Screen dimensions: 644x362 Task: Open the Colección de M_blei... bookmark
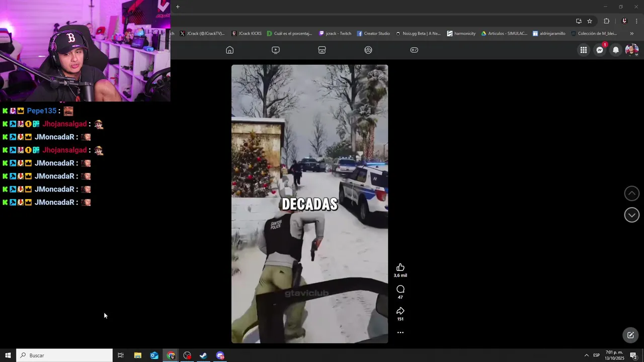pos(594,34)
